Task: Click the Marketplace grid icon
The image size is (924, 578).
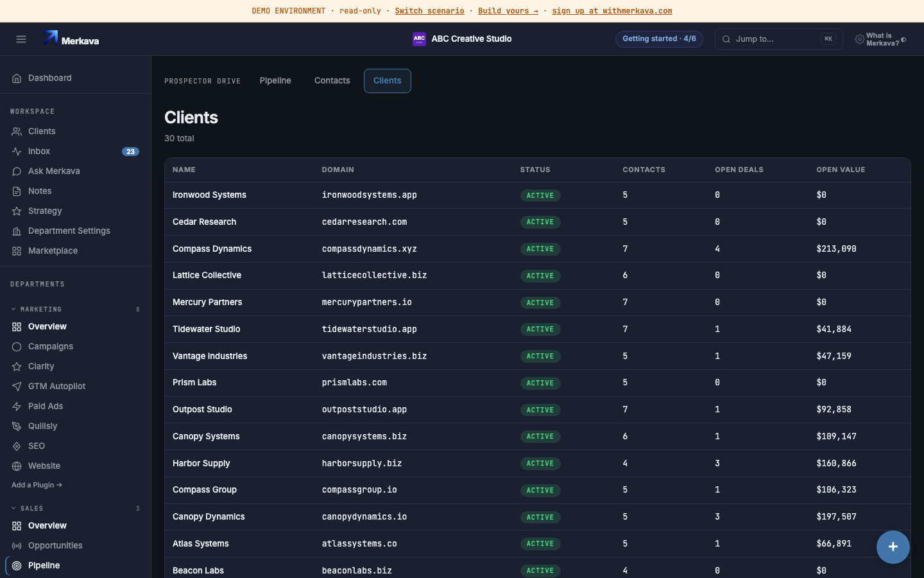Action: [17, 251]
